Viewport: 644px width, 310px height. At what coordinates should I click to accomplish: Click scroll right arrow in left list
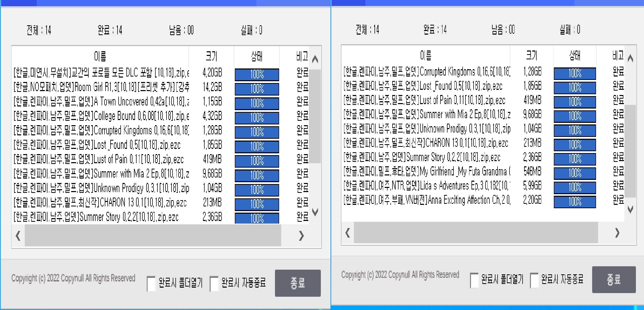301,236
